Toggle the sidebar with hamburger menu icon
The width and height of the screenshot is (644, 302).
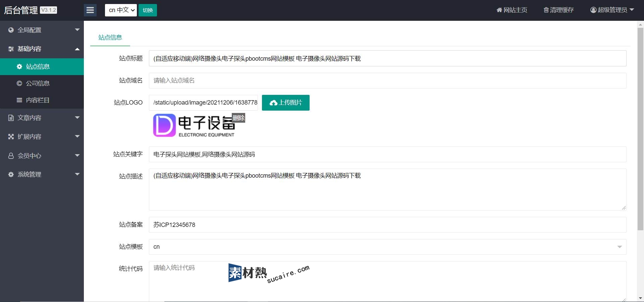coord(90,10)
